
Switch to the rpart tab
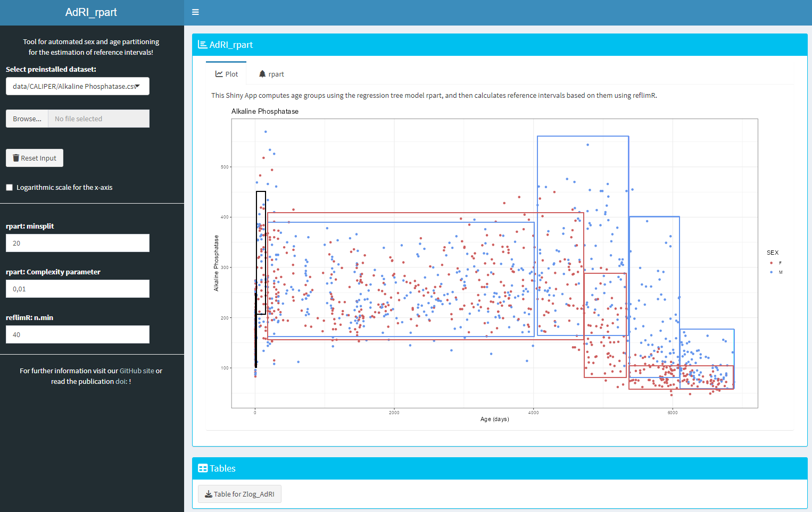(x=271, y=74)
